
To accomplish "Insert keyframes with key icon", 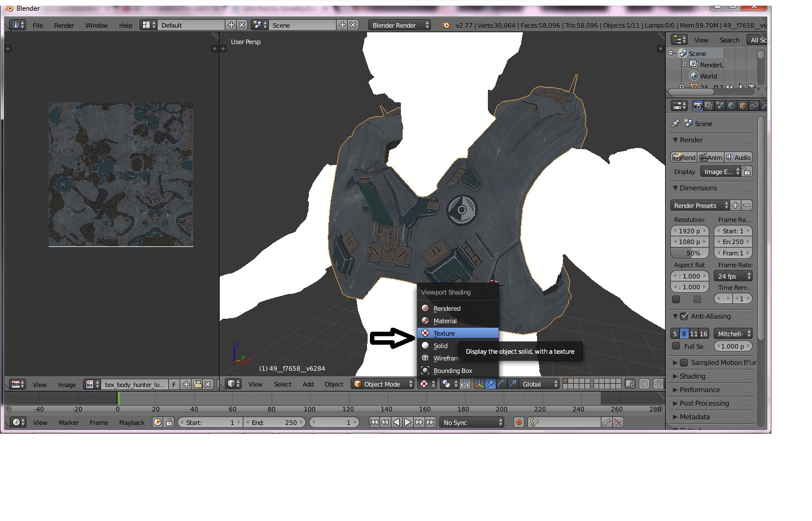I will pos(606,422).
